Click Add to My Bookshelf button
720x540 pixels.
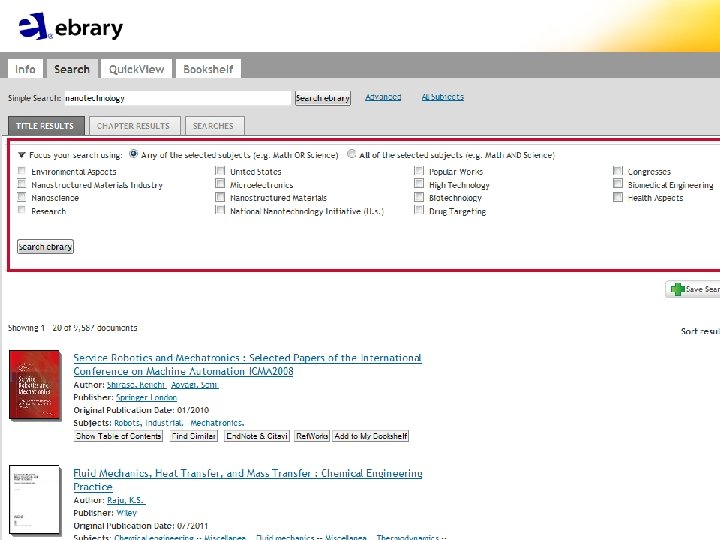tap(371, 436)
